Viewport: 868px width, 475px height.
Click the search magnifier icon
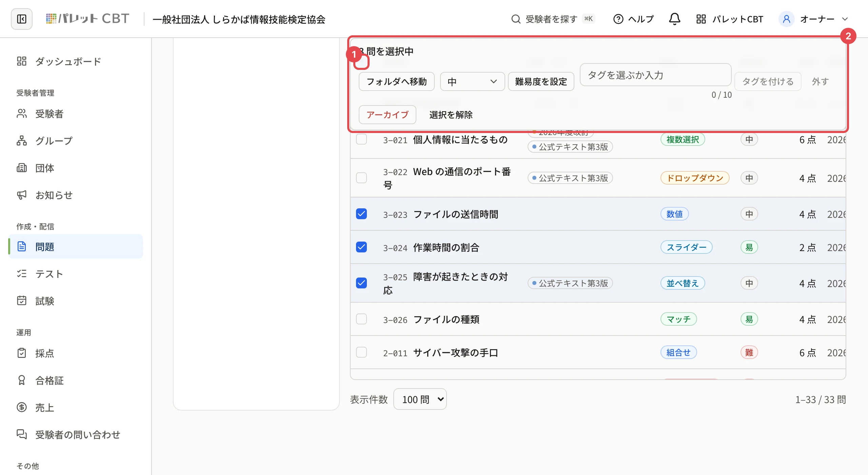coord(516,19)
